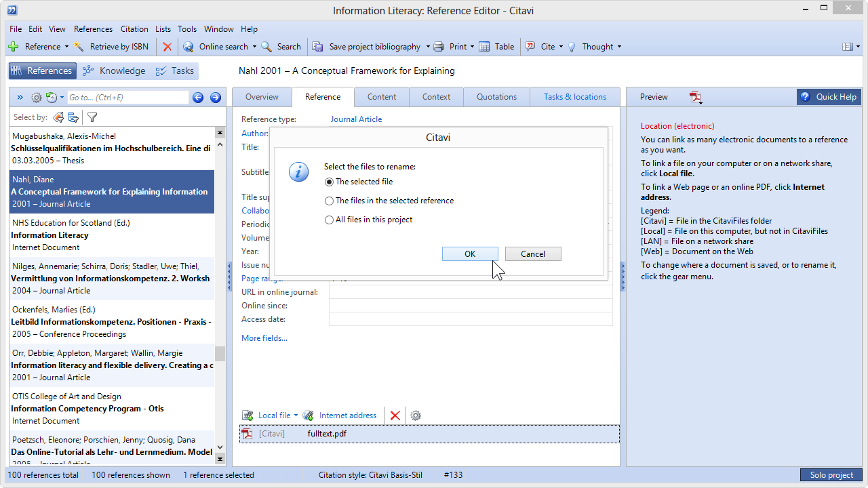Click the Thought lightbulb icon

(x=572, y=47)
